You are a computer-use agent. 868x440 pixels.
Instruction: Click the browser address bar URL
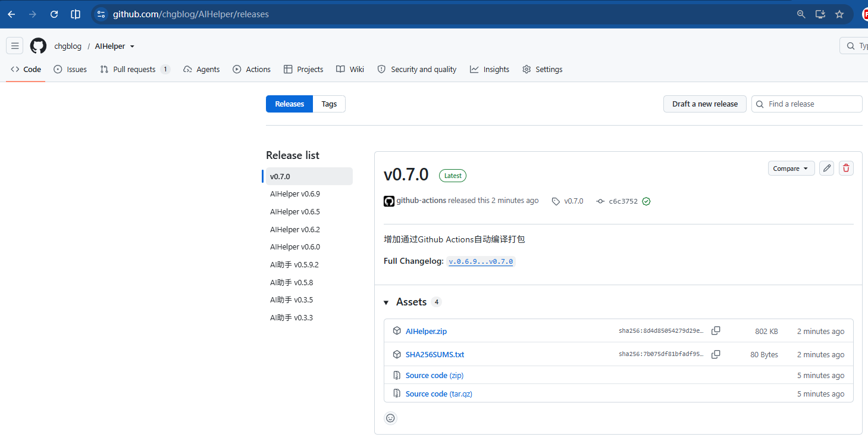click(191, 14)
